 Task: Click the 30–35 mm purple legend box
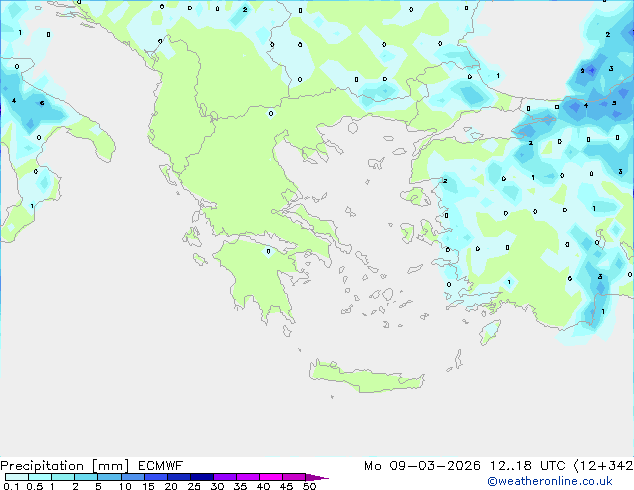[x=225, y=477]
